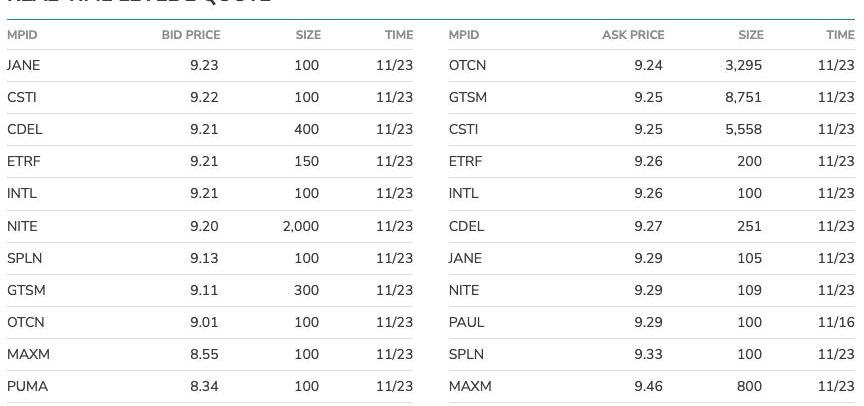Click the ask-side SIZE column header
Image resolution: width=864 pixels, height=406 pixels.
[750, 35]
